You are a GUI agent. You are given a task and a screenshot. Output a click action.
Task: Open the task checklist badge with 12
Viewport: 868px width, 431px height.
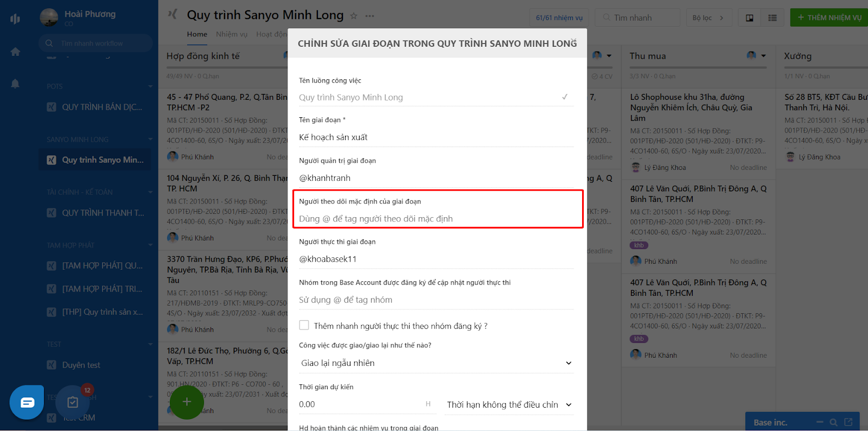tap(73, 402)
